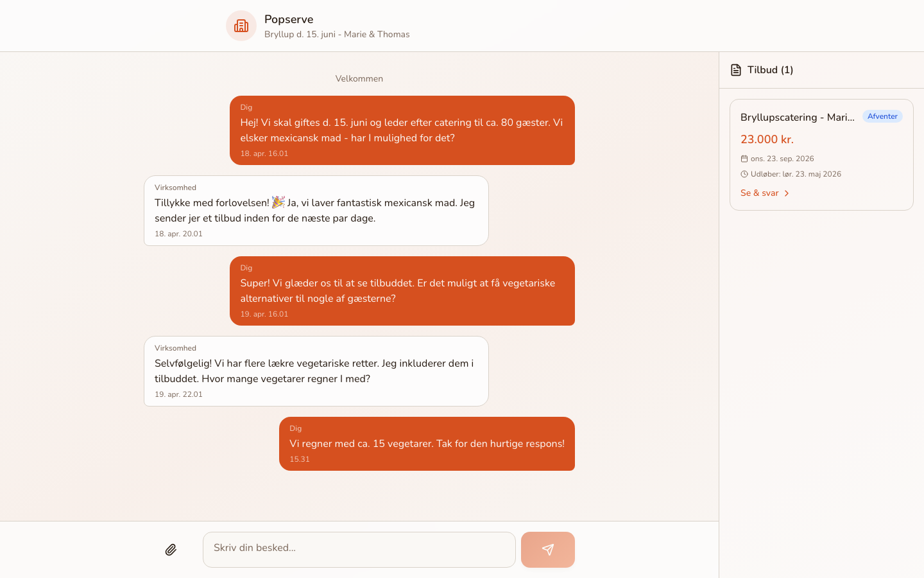
Task: Click the Bryllup d. 15. juni subtitle
Action: [x=337, y=35]
